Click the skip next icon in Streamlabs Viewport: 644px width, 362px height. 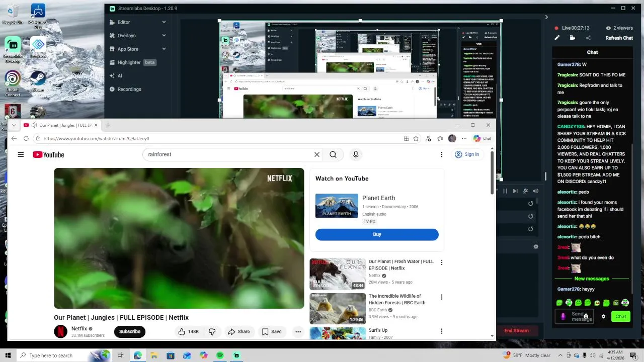click(515, 191)
